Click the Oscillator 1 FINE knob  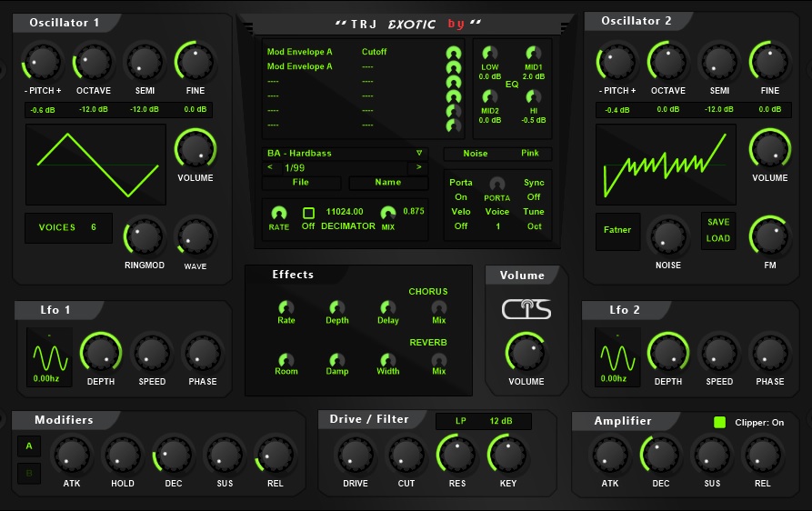[x=195, y=62]
